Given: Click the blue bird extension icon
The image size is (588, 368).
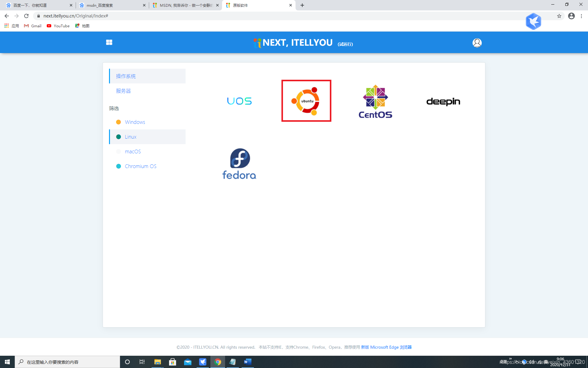Looking at the screenshot, I should point(533,21).
